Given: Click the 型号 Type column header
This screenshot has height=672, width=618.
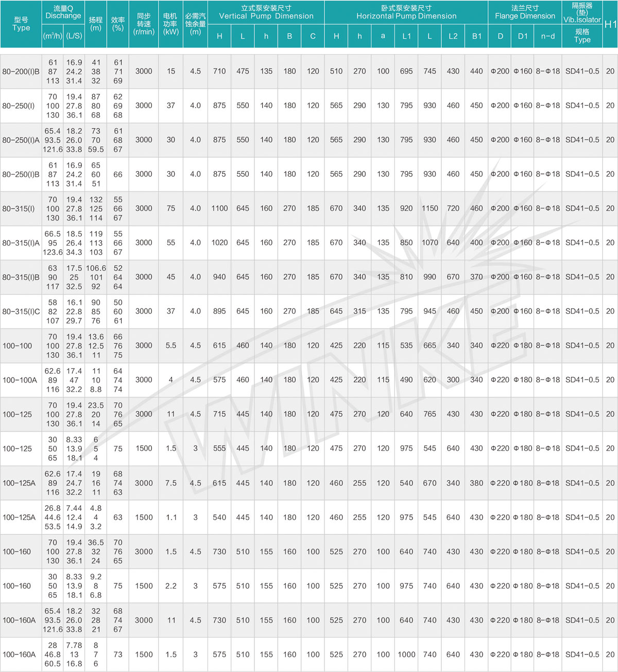Looking at the screenshot, I should [x=21, y=24].
